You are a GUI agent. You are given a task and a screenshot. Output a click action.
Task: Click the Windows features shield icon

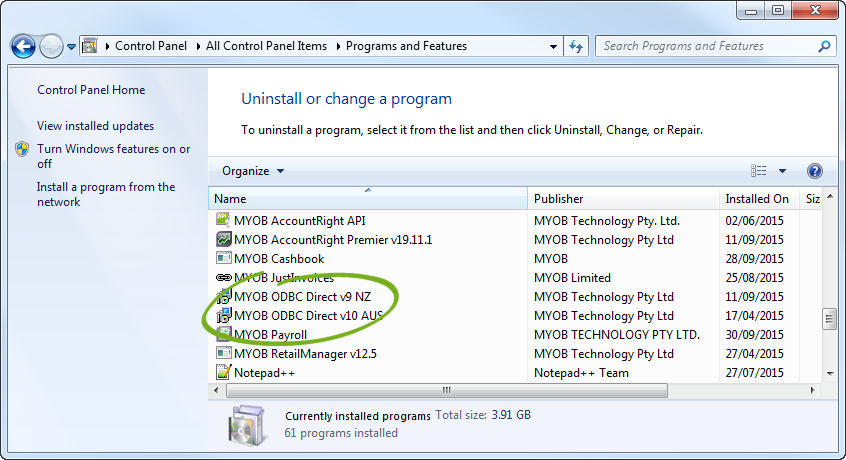click(x=22, y=149)
